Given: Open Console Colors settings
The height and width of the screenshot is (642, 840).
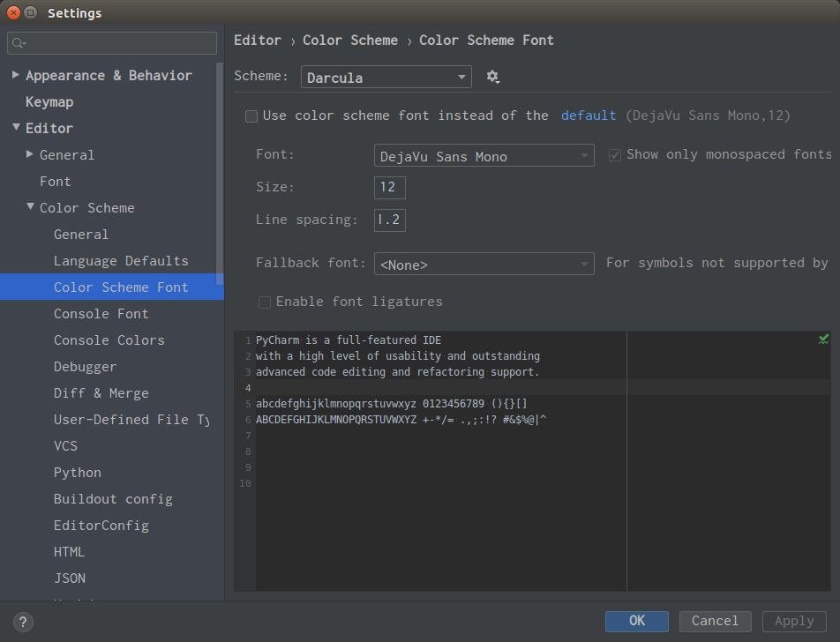Looking at the screenshot, I should [109, 340].
